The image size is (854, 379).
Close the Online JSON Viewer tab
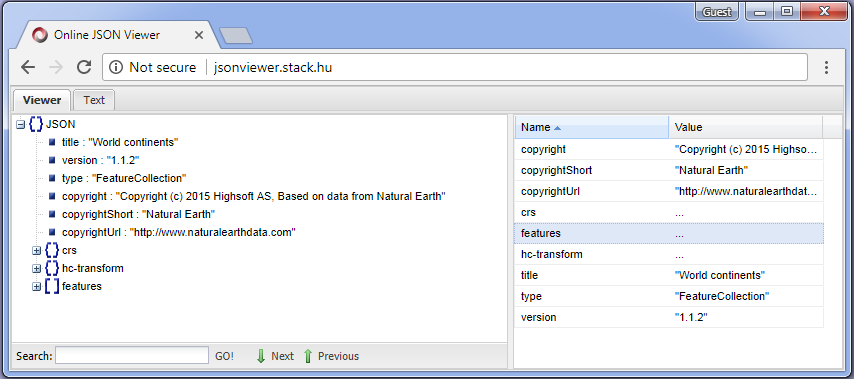pyautogui.click(x=199, y=35)
